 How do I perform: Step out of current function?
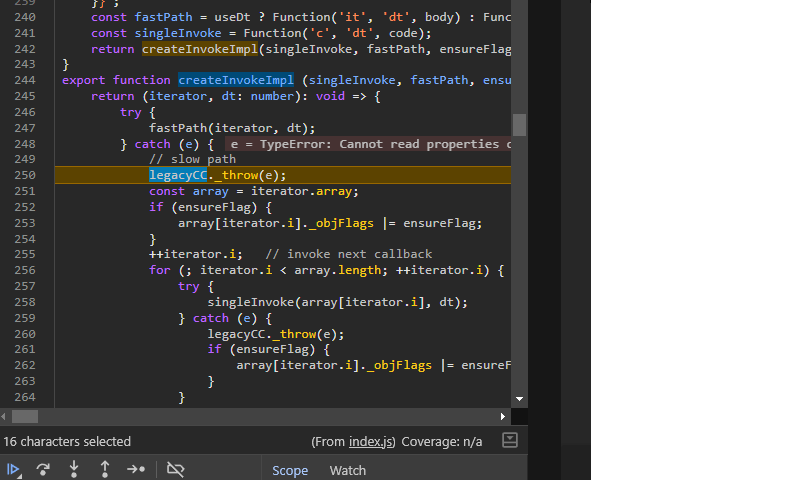click(x=105, y=470)
